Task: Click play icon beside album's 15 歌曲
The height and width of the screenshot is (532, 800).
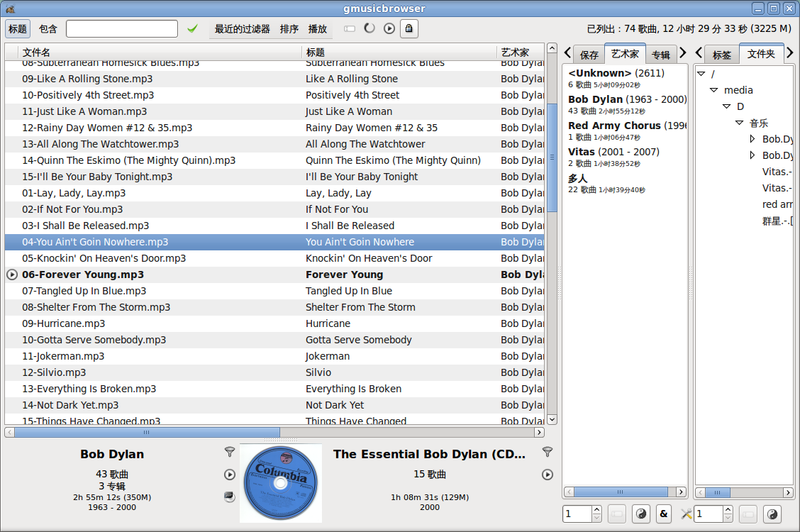Action: 548,475
